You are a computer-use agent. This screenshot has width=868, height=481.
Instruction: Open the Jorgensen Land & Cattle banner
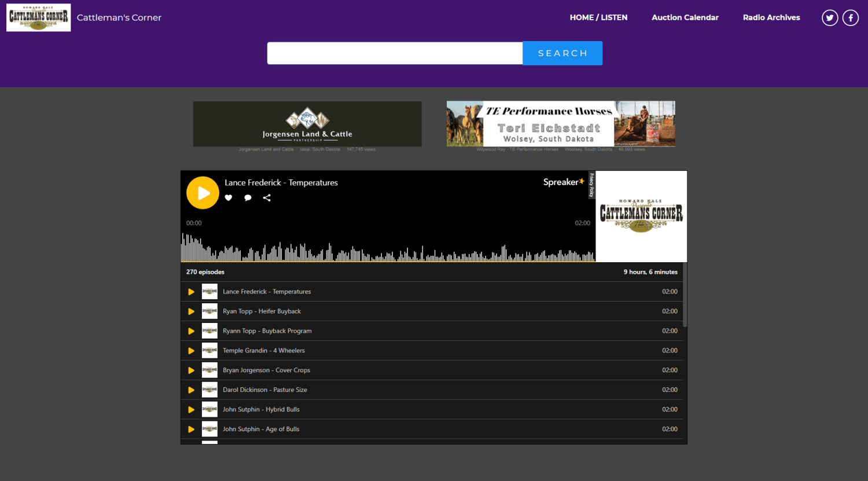coord(307,124)
